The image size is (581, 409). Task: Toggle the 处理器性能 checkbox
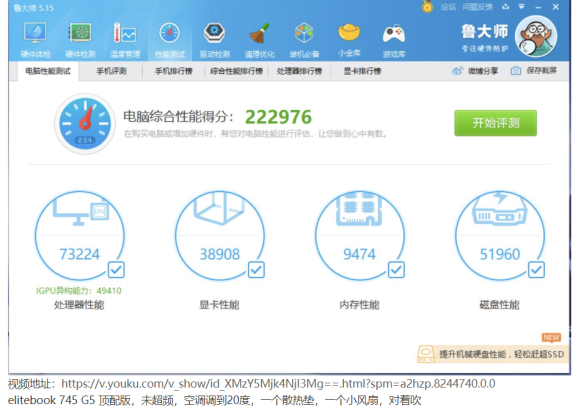116,270
